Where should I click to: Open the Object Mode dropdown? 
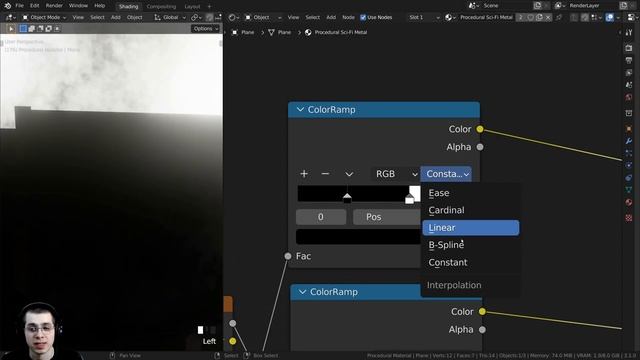[x=44, y=17]
